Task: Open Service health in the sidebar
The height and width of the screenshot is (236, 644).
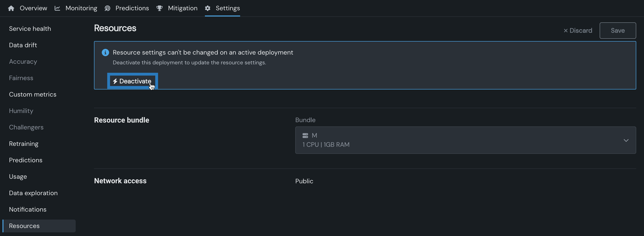Action: (30, 29)
